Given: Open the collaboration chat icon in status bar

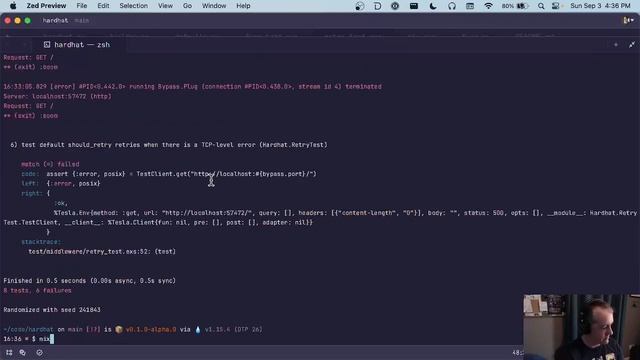Looking at the screenshot, I should click(22, 353).
